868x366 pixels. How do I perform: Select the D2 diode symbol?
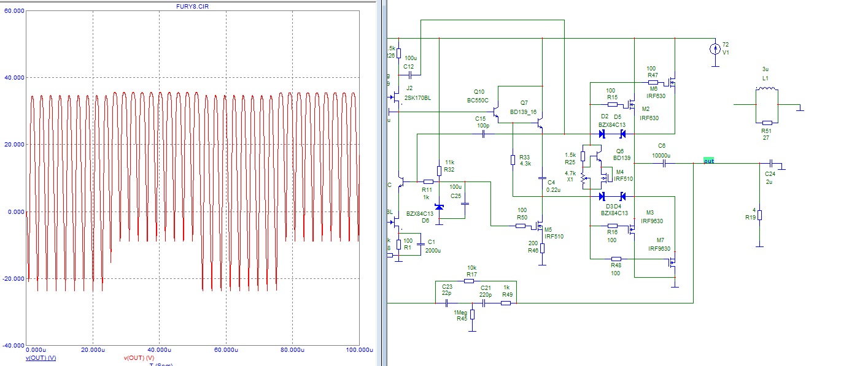pyautogui.click(x=603, y=133)
